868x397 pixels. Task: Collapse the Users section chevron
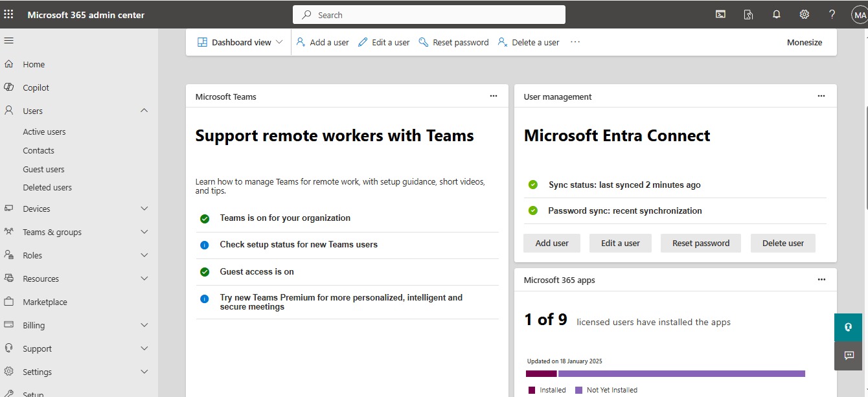tap(144, 111)
